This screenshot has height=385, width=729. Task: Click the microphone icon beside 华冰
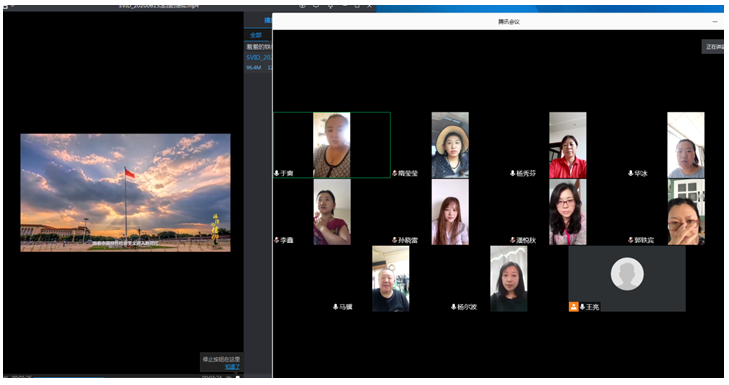click(x=630, y=173)
